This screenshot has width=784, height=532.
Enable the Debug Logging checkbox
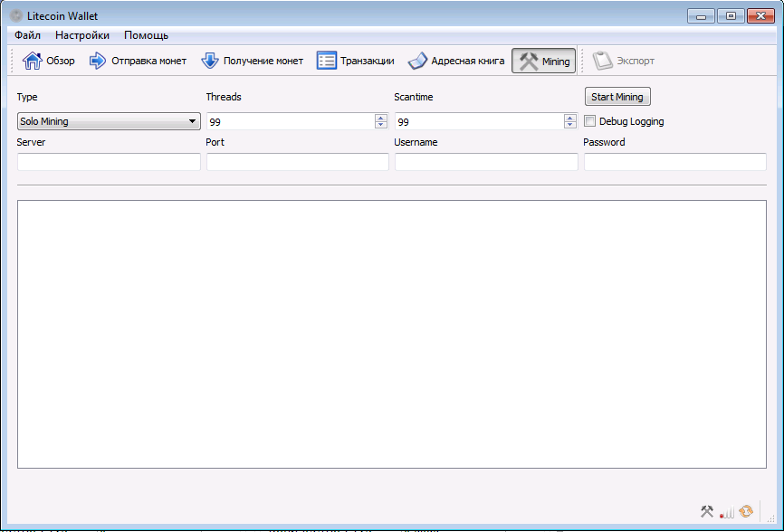(x=590, y=121)
